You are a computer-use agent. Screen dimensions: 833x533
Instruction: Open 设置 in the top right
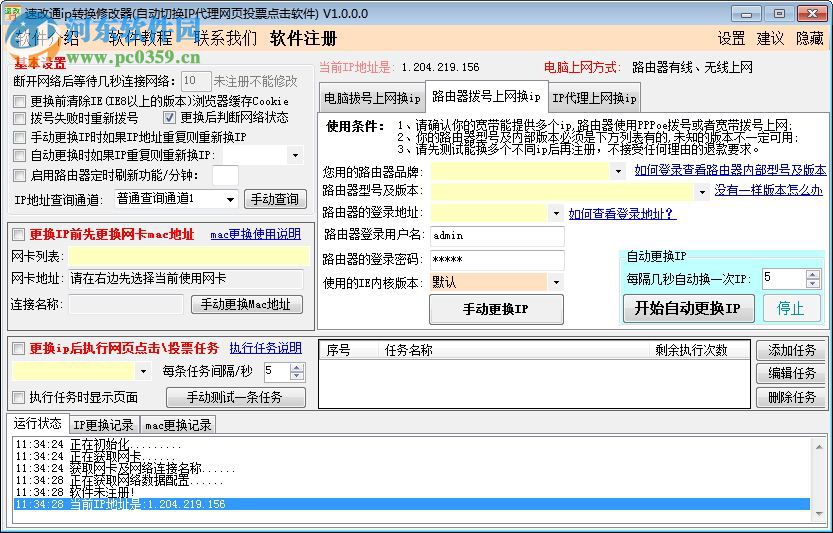pyautogui.click(x=732, y=38)
